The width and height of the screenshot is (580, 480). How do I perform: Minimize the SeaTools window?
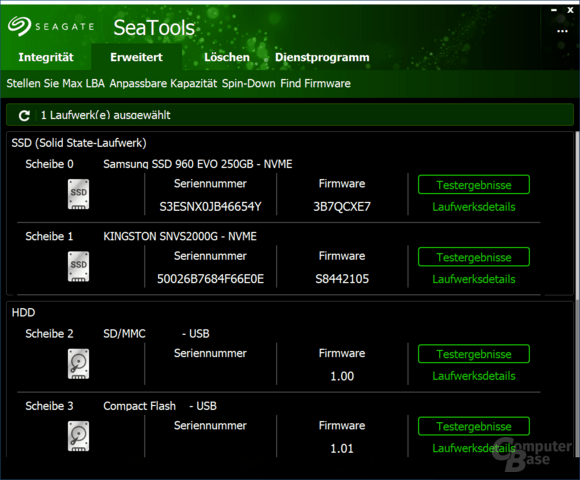554,10
